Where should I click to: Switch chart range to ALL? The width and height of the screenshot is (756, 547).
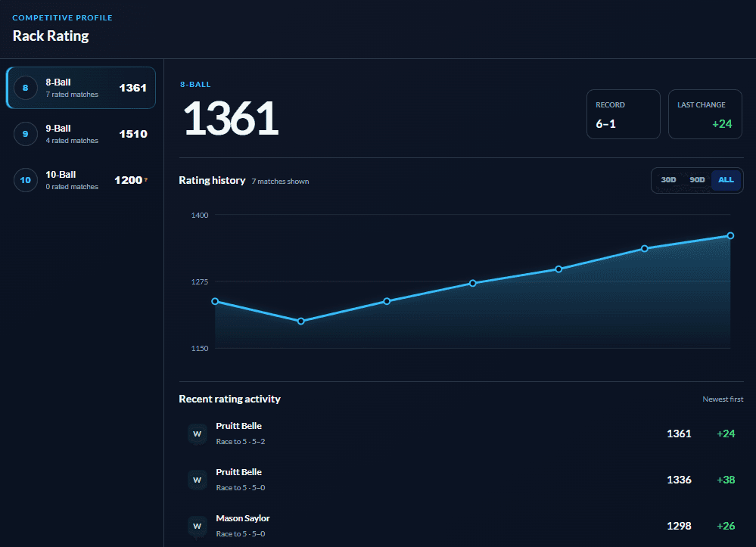(x=726, y=180)
